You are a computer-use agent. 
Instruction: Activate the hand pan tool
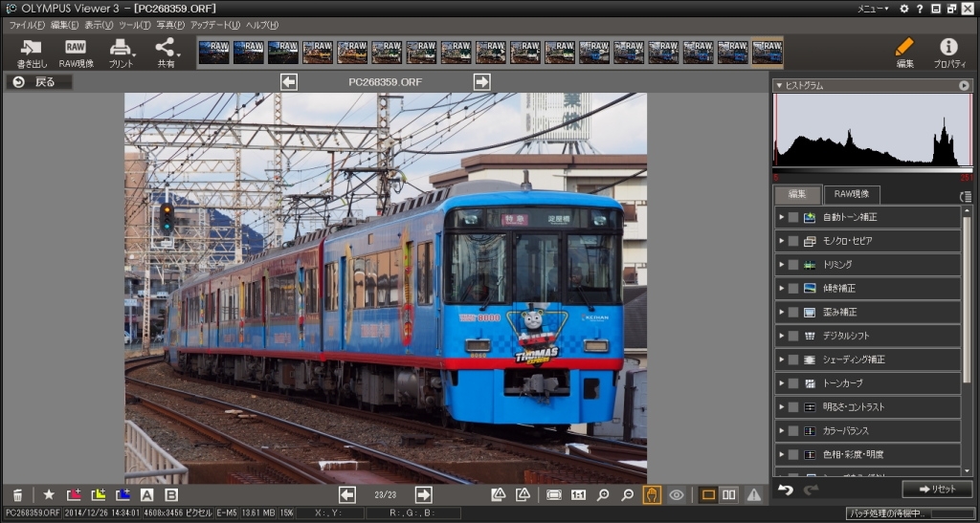coord(652,495)
